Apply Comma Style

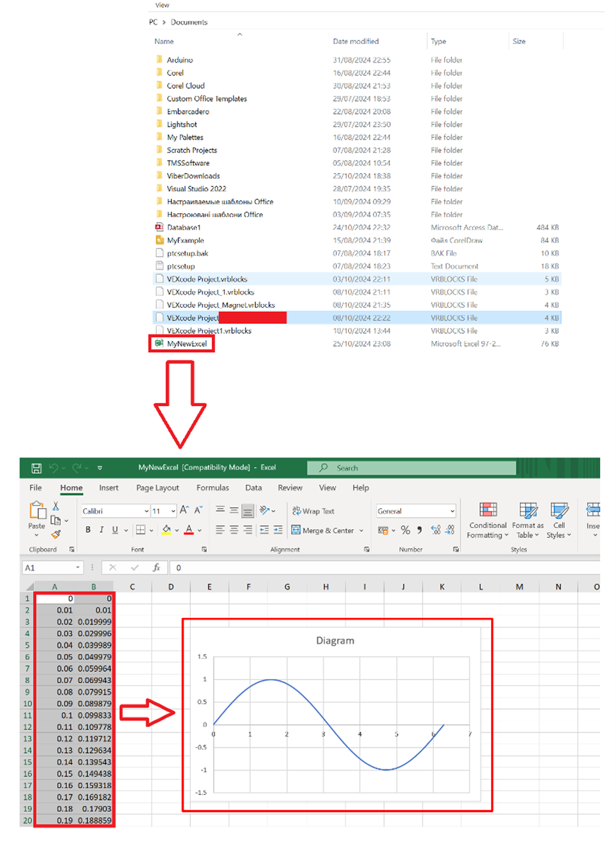coord(419,530)
